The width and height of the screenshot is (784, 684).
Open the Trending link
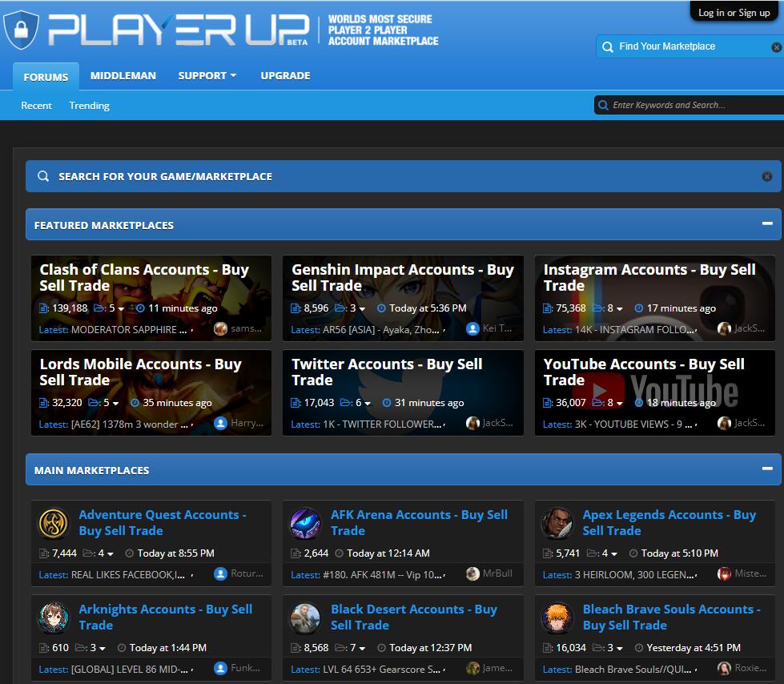click(x=89, y=106)
